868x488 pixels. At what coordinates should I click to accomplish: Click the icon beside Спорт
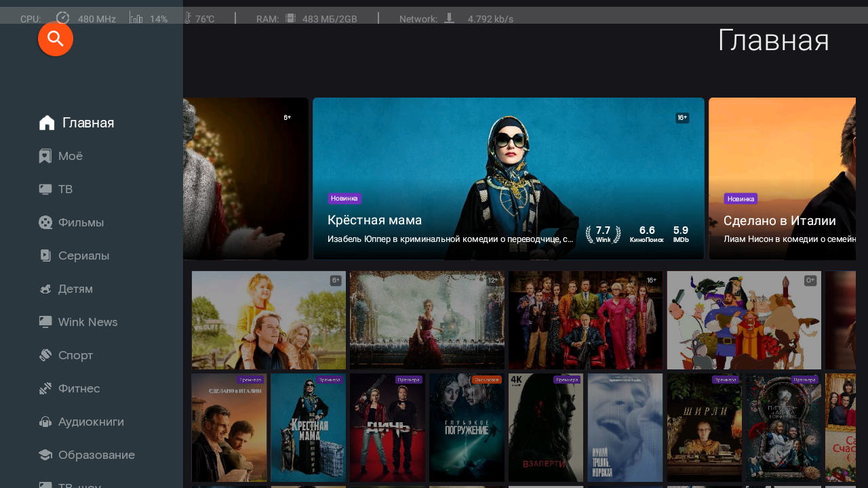pyautogui.click(x=45, y=355)
